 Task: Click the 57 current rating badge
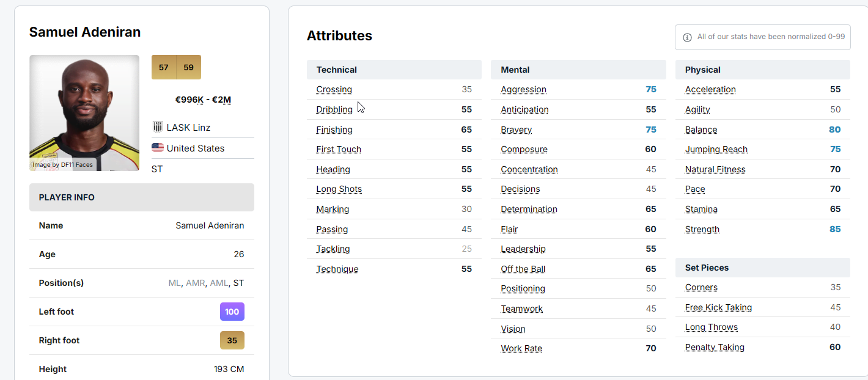[164, 67]
